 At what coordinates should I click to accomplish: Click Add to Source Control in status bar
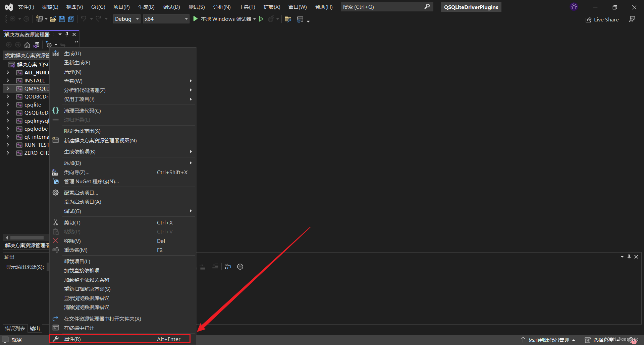(x=548, y=340)
